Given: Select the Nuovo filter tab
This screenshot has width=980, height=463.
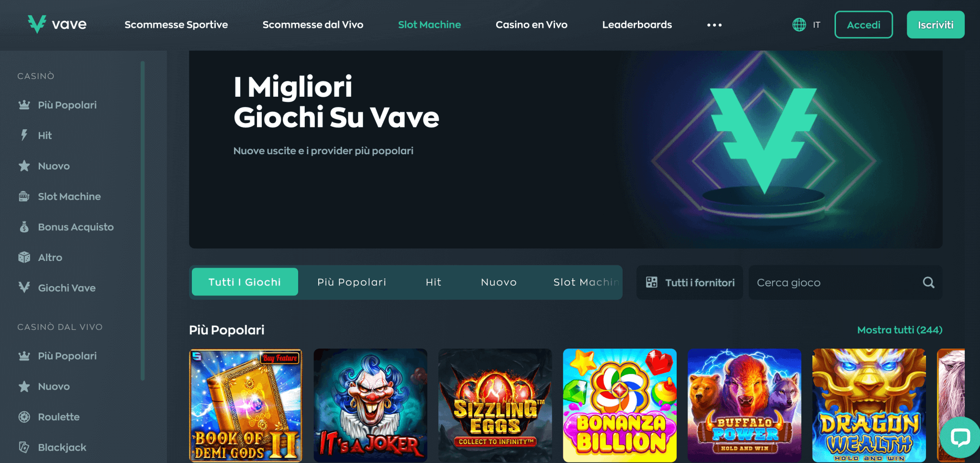Looking at the screenshot, I should 499,282.
